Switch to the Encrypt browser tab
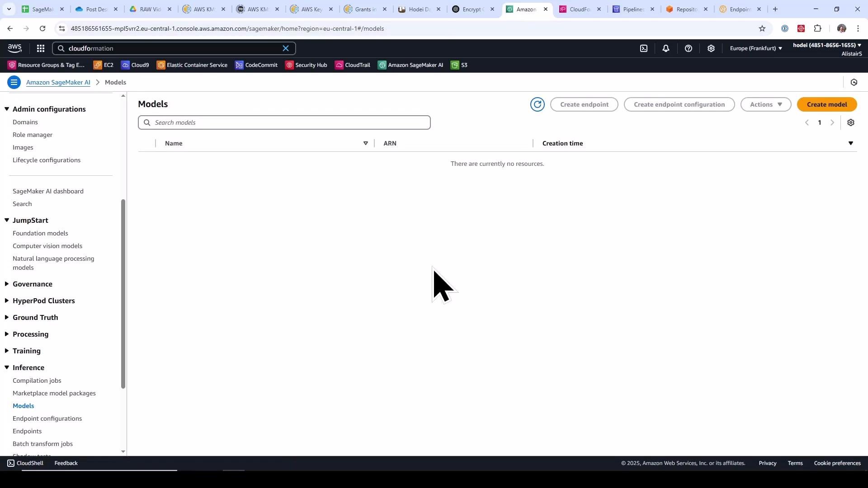 pos(473,9)
